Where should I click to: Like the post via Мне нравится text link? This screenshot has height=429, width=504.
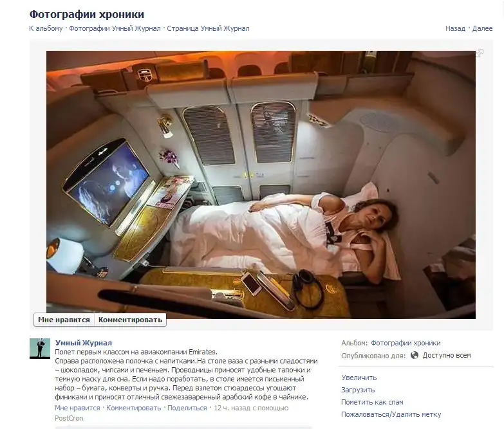(77, 408)
